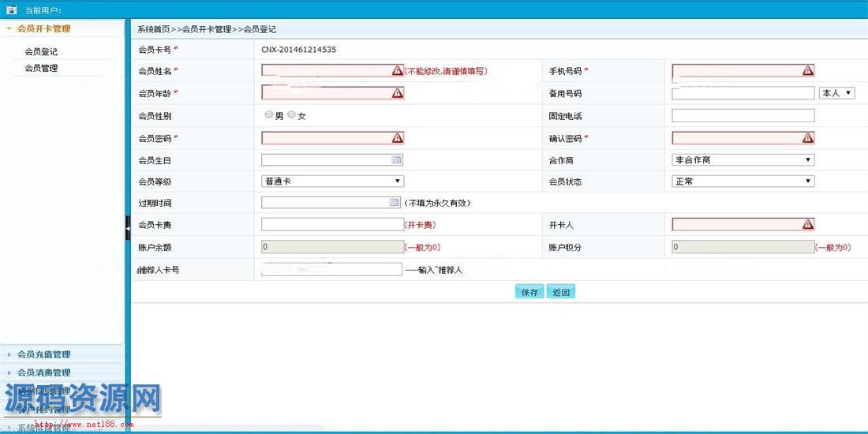Click the warning icon in 会员姓名 field
Viewport: 868px width, 434px height.
tap(397, 70)
